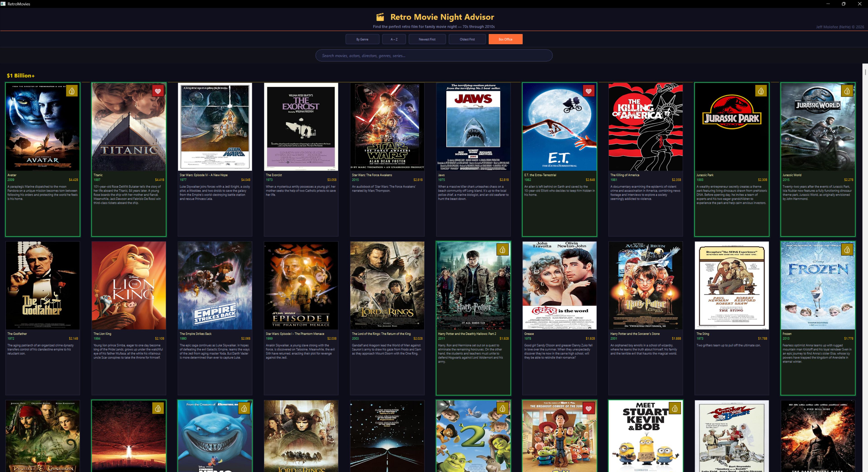Click the $1 Billion+ section heading

click(x=21, y=76)
